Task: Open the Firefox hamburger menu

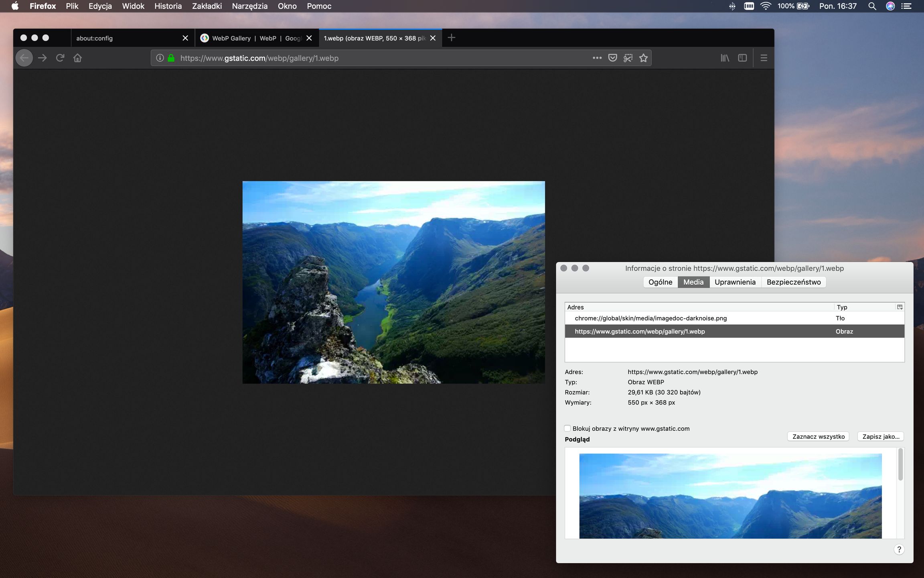Action: click(764, 58)
